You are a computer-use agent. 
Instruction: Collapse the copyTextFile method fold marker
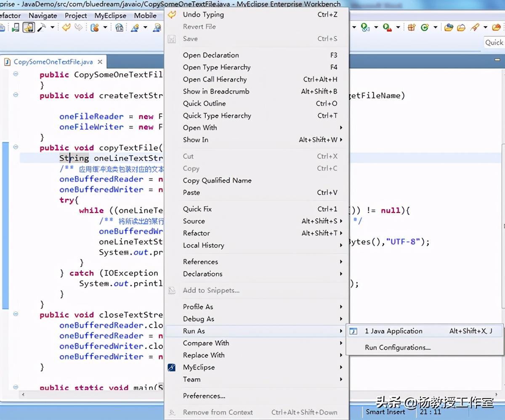pos(16,147)
